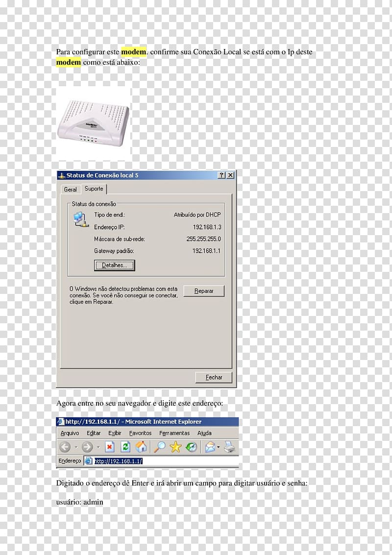Close the Status de Conexão local 5 dialog
The image size is (392, 555).
click(230, 175)
